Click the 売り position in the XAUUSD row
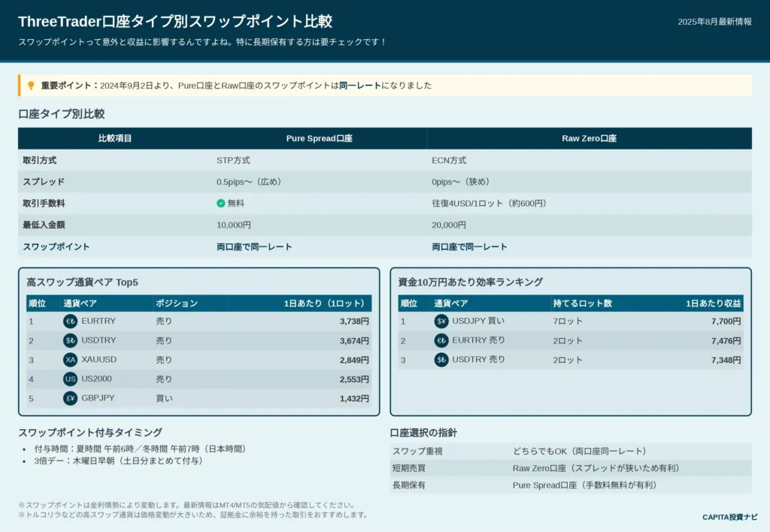770x532 pixels. (x=164, y=360)
